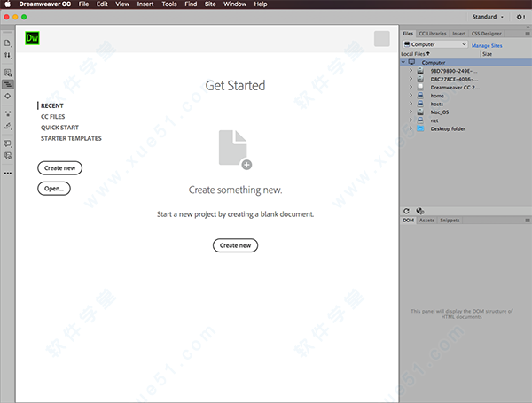Open the Find menu
The height and width of the screenshot is (403, 532).
[191, 4]
